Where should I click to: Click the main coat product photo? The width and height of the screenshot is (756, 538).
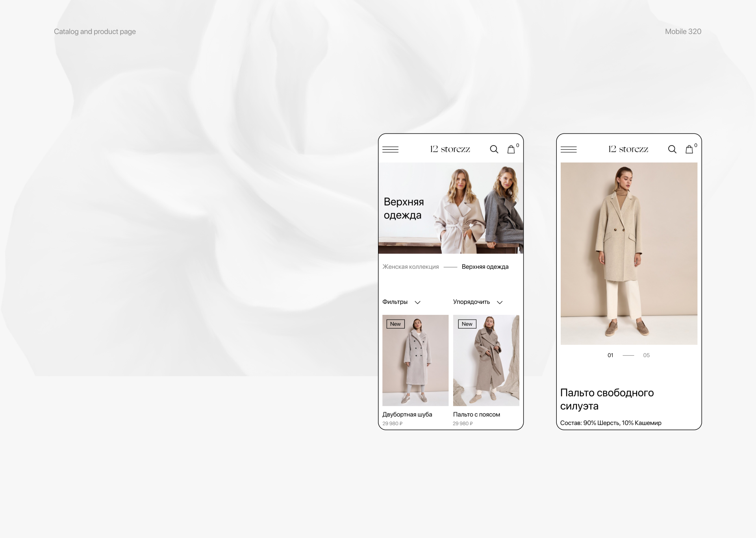629,253
